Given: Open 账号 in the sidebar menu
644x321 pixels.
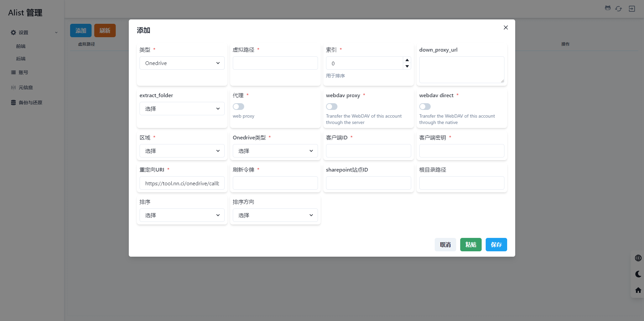Looking at the screenshot, I should point(23,72).
